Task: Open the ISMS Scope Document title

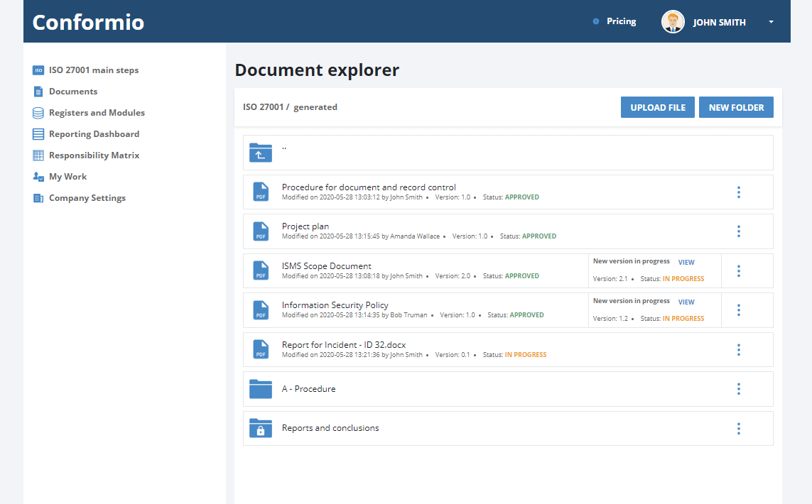Action: click(326, 266)
